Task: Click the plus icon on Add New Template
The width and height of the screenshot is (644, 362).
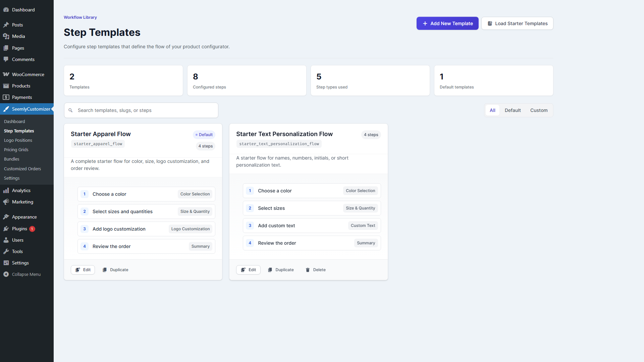Action: coord(425,23)
